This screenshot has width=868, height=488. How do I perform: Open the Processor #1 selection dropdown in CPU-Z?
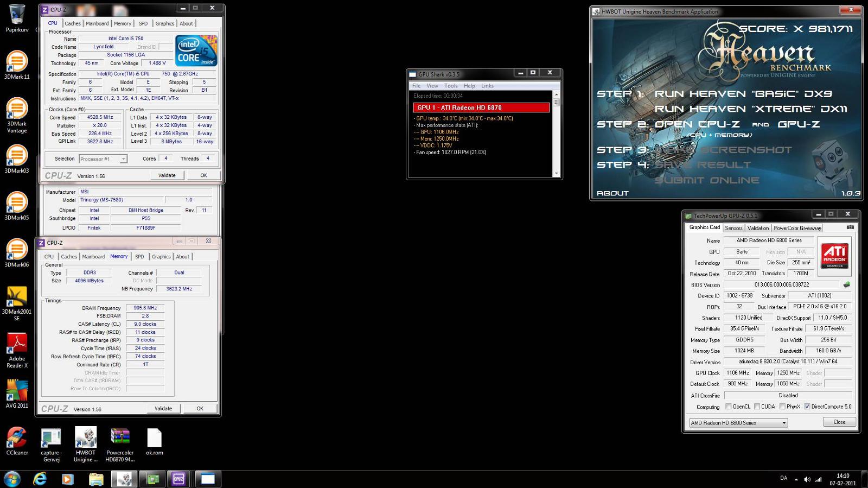[103, 159]
